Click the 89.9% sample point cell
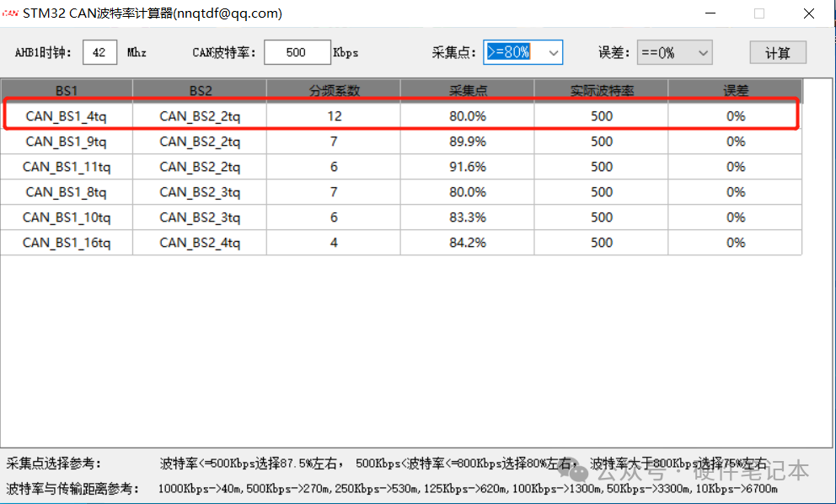This screenshot has width=836, height=504. coord(468,141)
